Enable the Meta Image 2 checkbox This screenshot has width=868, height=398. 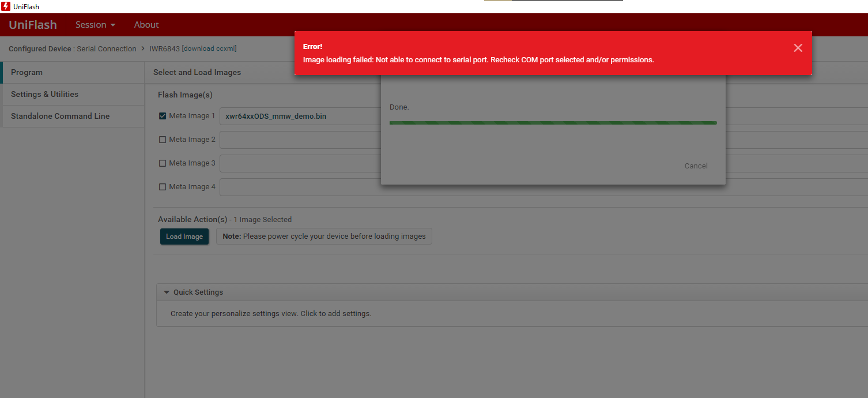pos(163,140)
